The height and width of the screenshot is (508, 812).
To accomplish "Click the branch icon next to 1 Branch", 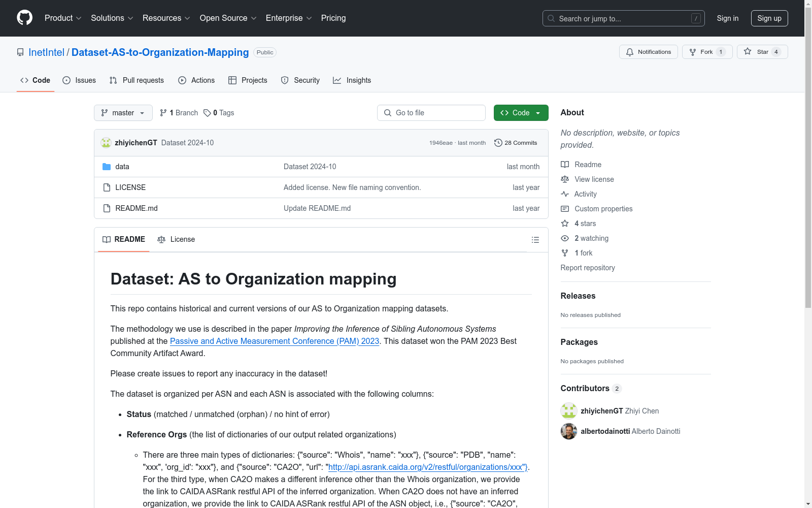I will 163,113.
